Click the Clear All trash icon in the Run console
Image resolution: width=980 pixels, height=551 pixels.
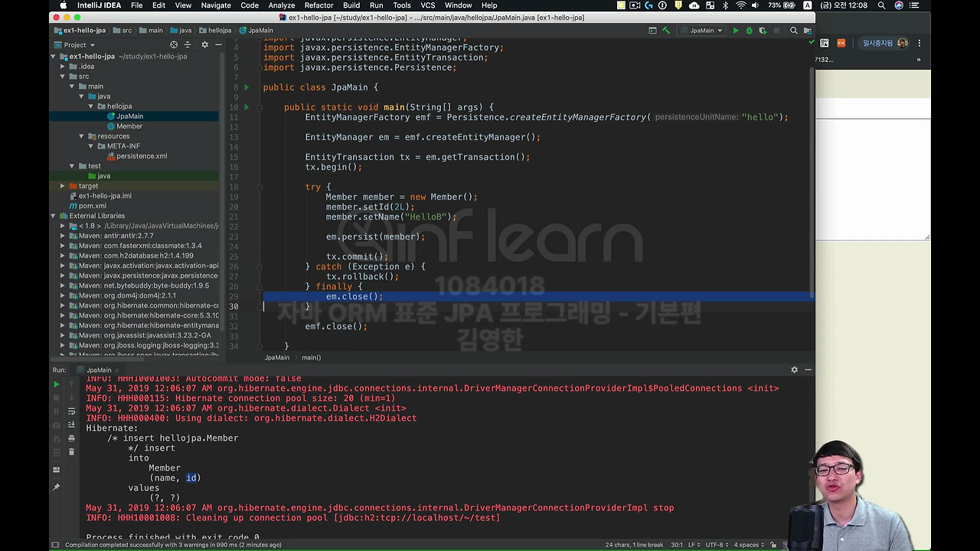[x=72, y=452]
